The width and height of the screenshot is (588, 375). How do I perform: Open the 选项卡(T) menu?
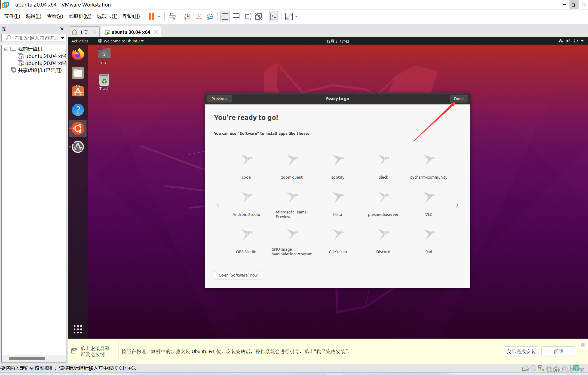(x=107, y=16)
